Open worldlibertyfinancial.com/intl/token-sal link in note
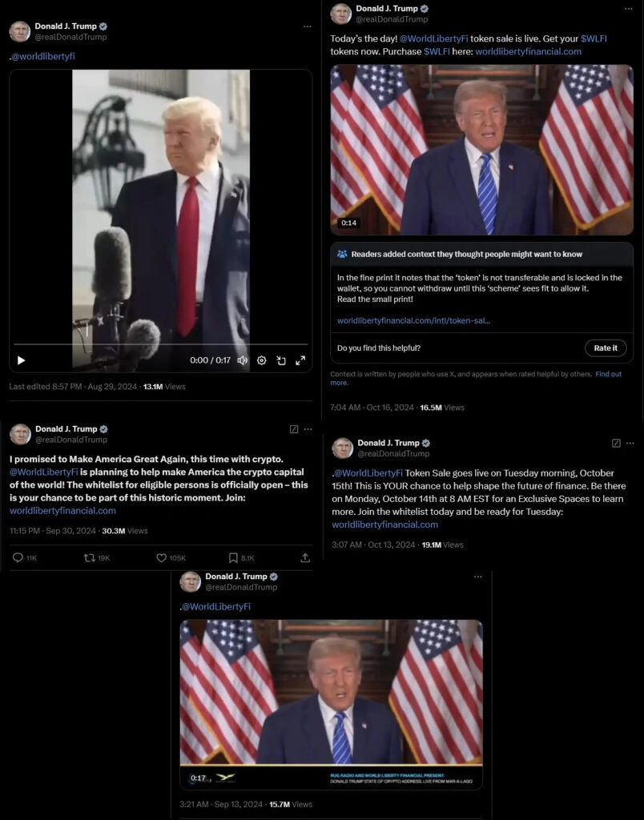This screenshot has height=820, width=644. click(413, 320)
